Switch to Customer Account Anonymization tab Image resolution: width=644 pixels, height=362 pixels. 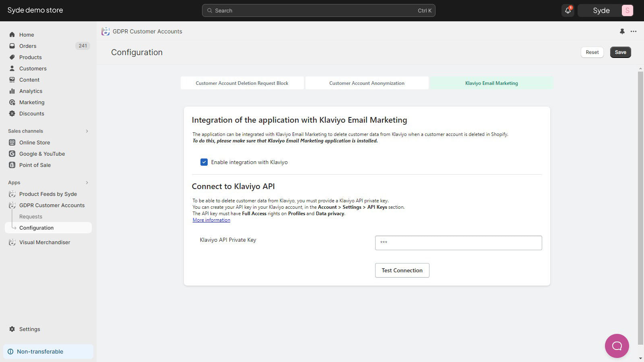367,83
